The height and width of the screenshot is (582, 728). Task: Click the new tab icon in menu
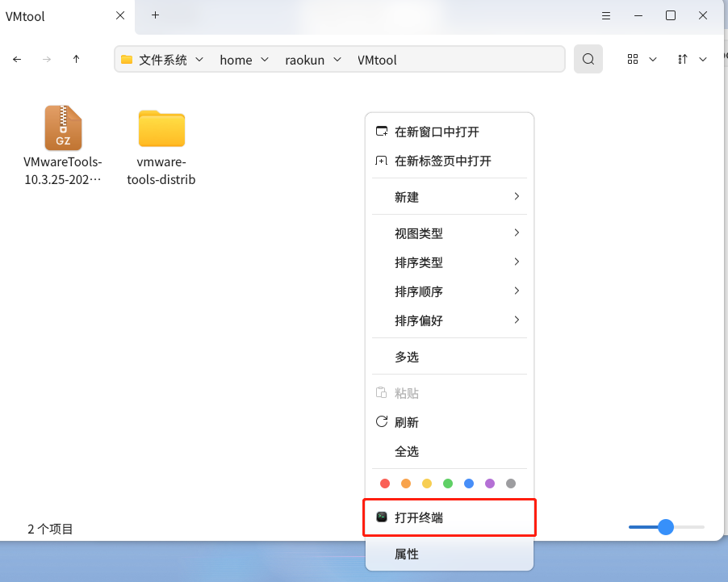[x=381, y=161]
